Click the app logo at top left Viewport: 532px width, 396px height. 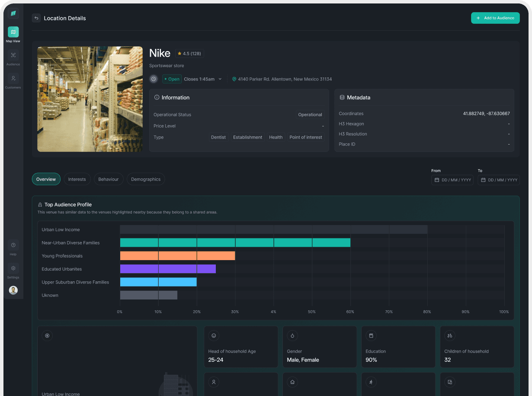(13, 13)
